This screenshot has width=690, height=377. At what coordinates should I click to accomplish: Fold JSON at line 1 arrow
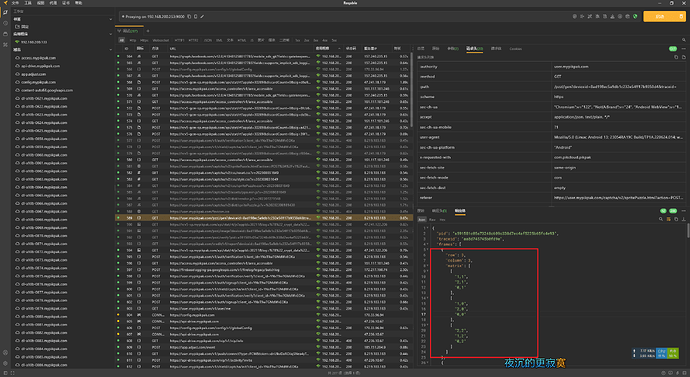click(427, 228)
